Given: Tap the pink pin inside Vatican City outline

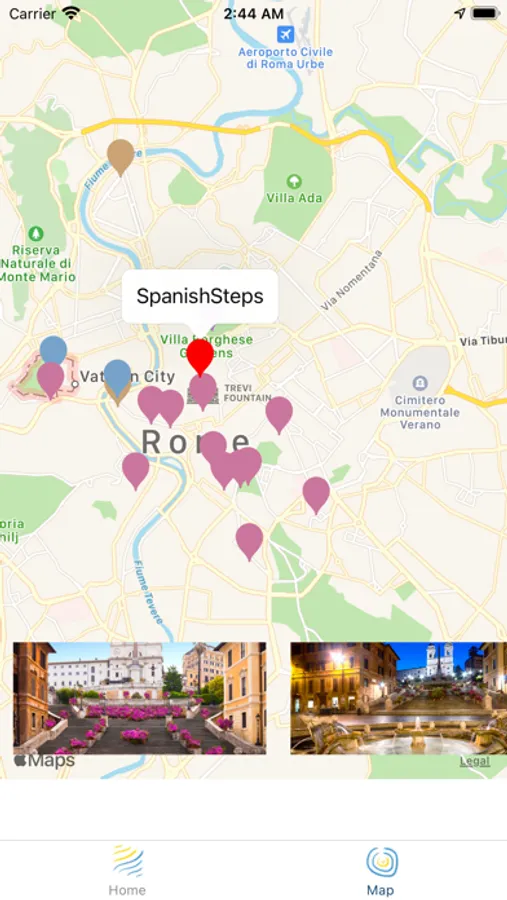Looking at the screenshot, I should (51, 379).
